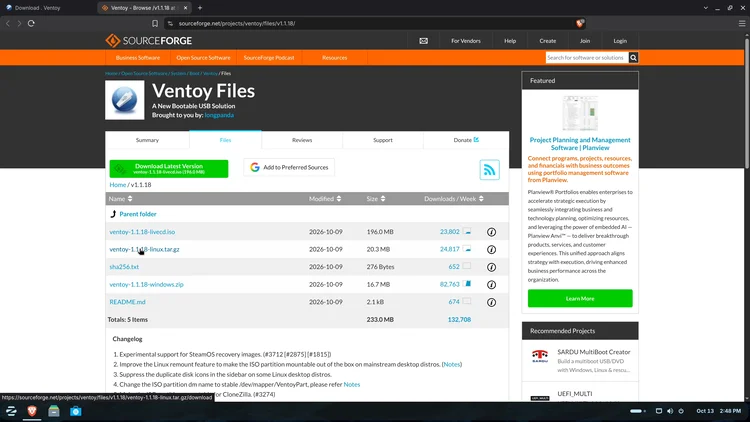Viewport: 750px width, 422px height.
Task: Open the Support tab
Action: pos(383,140)
